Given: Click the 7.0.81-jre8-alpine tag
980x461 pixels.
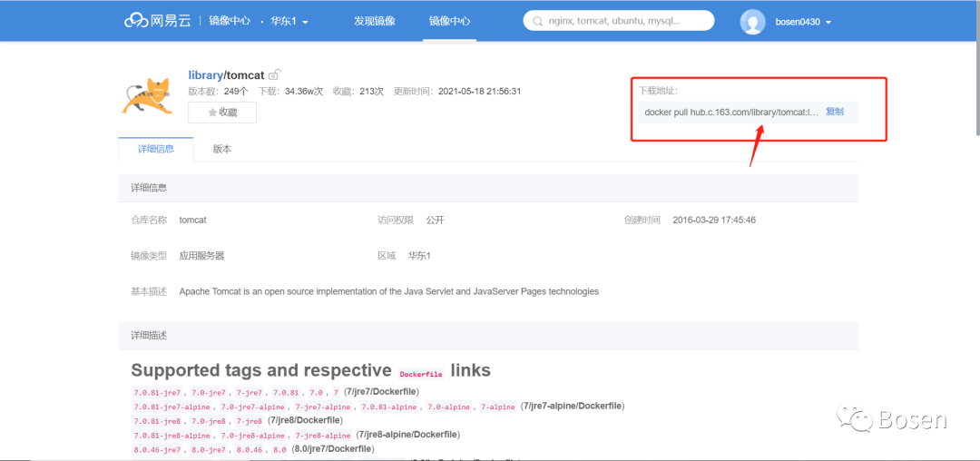Looking at the screenshot, I should click(x=171, y=436).
